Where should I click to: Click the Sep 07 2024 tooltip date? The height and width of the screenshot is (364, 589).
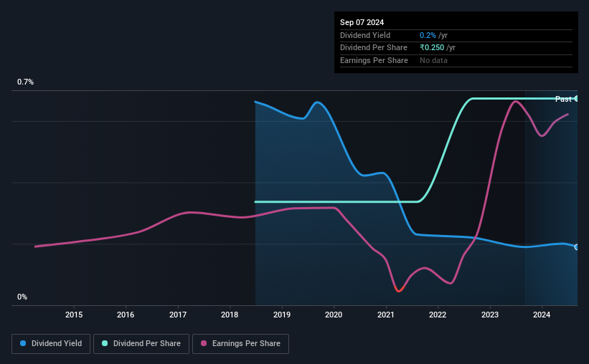click(362, 22)
